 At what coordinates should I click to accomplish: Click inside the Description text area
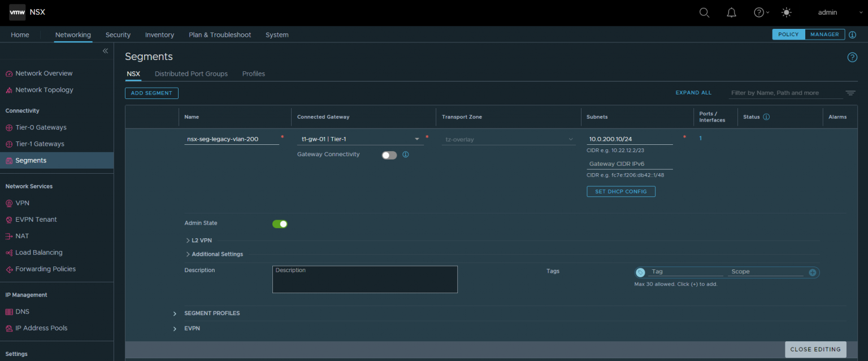(x=364, y=279)
